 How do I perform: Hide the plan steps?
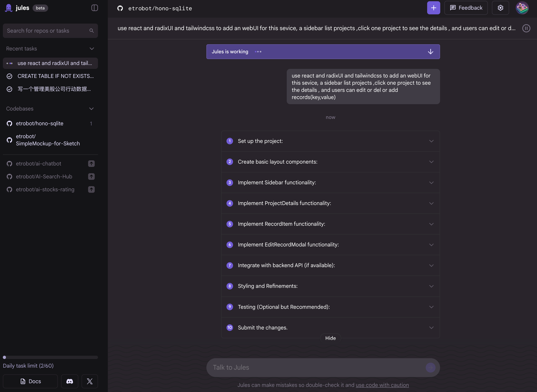coord(330,338)
